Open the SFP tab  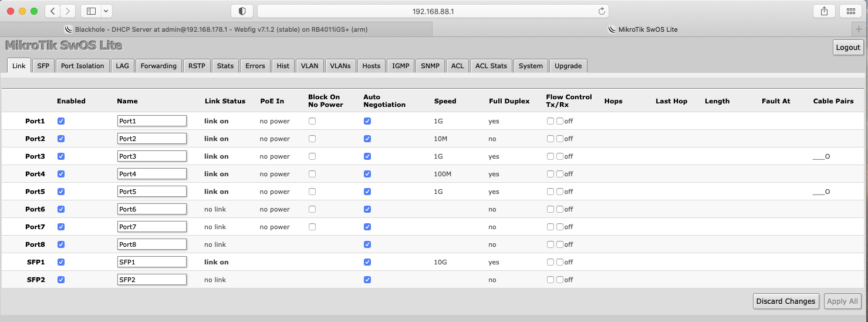(x=43, y=66)
